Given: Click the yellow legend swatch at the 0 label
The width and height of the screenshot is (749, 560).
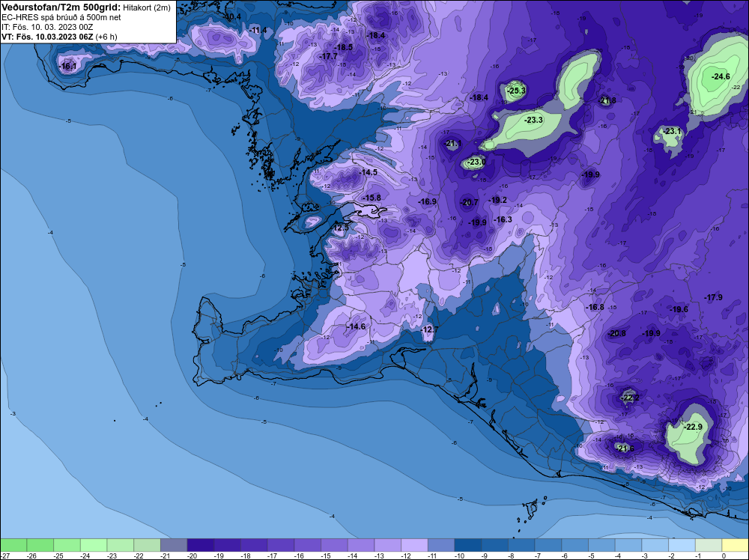Looking at the screenshot, I should pos(736,545).
